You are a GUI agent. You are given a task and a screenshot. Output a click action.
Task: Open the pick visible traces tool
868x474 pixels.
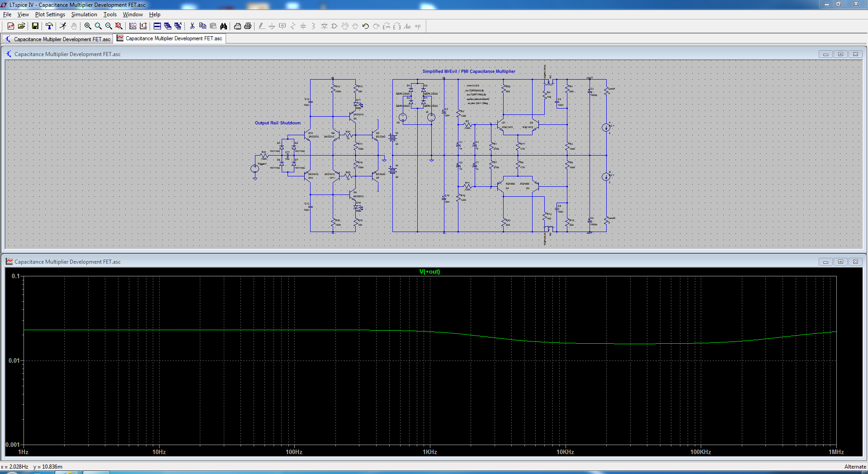point(133,26)
